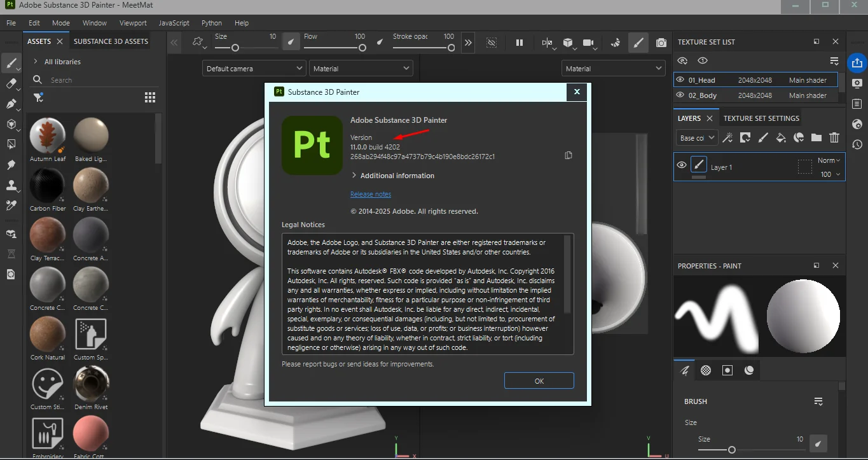
Task: Open the Viewport menu
Action: 133,23
